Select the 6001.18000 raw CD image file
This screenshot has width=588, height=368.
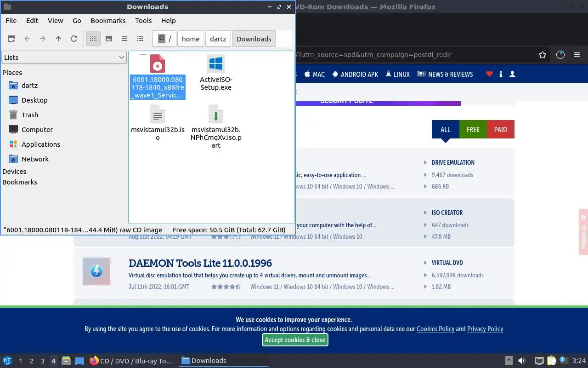(158, 76)
